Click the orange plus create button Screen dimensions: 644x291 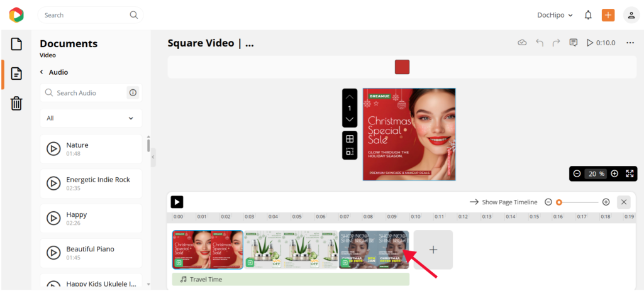pyautogui.click(x=608, y=15)
